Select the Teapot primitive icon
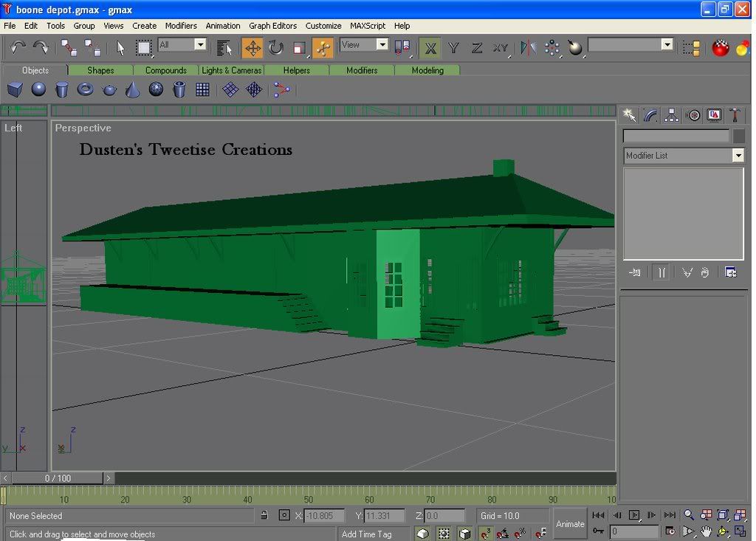Screen dimensions: 756x541 (109, 89)
